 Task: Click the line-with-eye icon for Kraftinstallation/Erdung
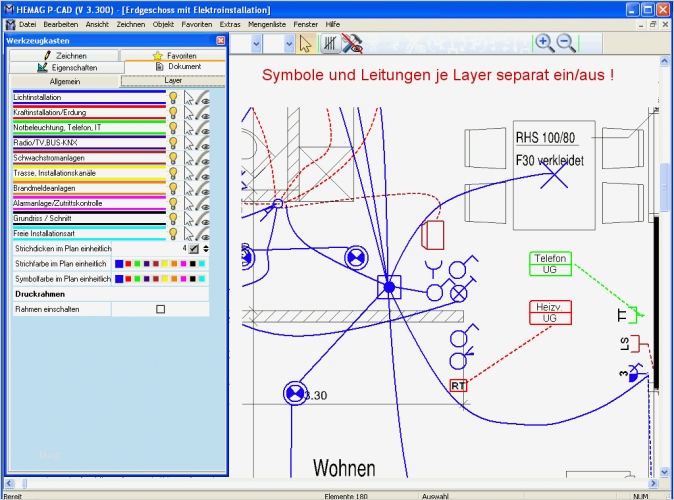pos(202,113)
